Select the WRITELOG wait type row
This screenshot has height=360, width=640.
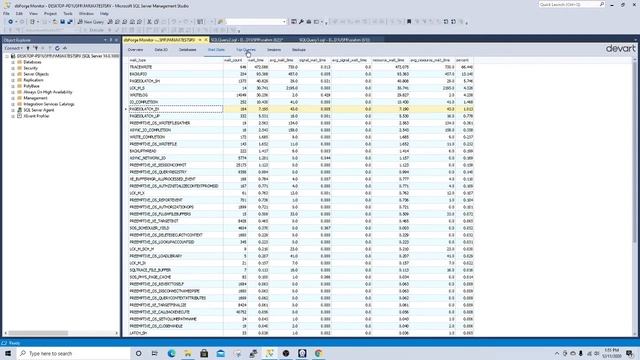pos(301,95)
